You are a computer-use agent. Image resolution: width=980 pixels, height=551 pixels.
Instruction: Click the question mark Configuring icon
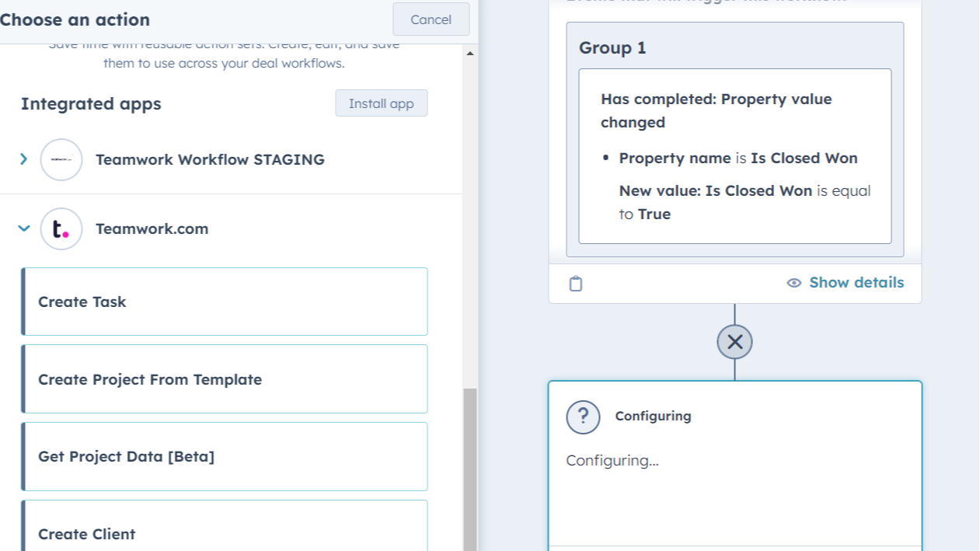click(x=583, y=417)
